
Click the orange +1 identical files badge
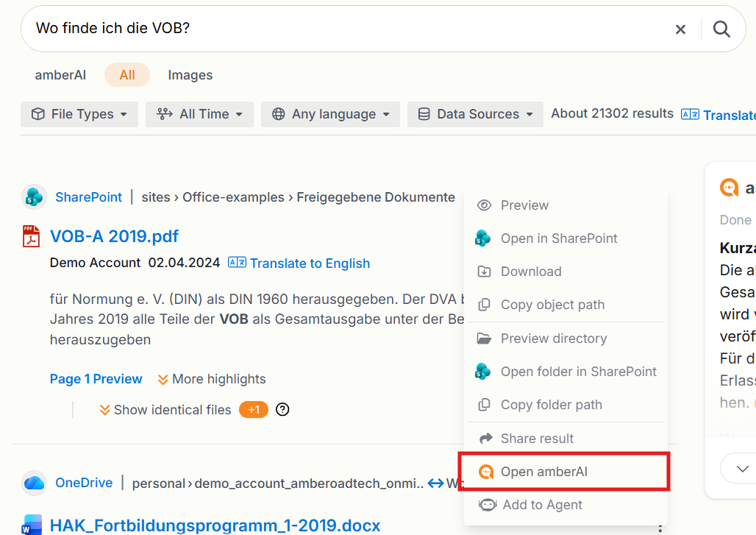pos(254,410)
